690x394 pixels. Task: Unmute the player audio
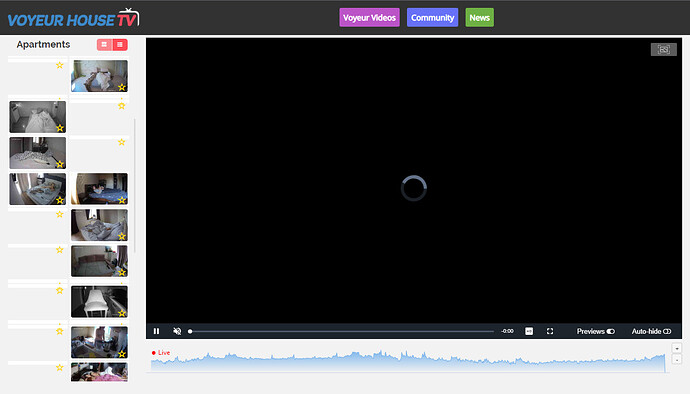pos(177,331)
